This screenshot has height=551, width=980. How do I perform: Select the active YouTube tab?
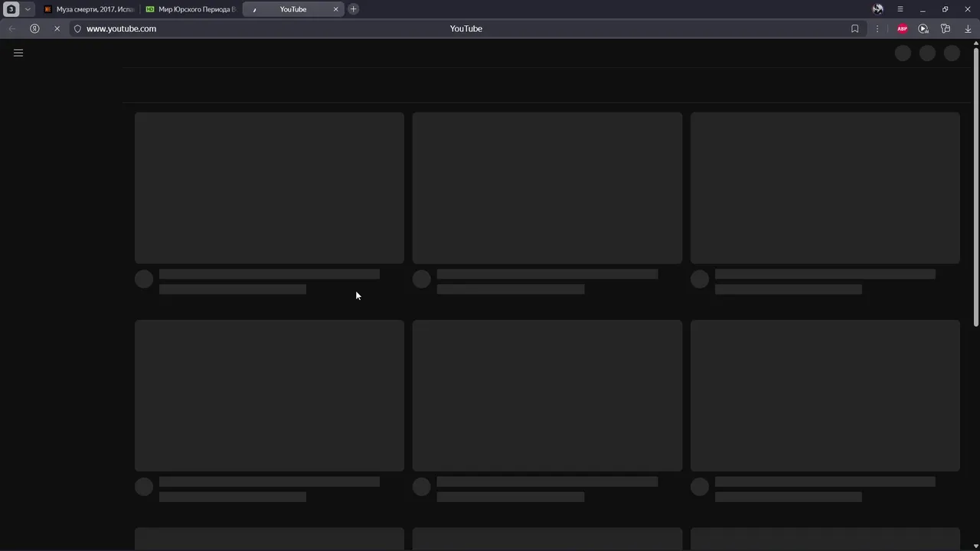[293, 9]
